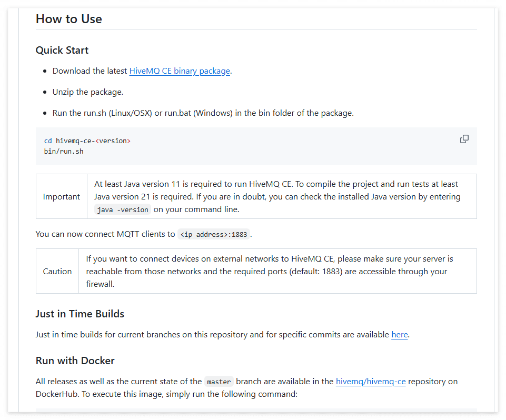Click the 'Run with Docker' heading
This screenshot has width=506, height=420.
75,361
